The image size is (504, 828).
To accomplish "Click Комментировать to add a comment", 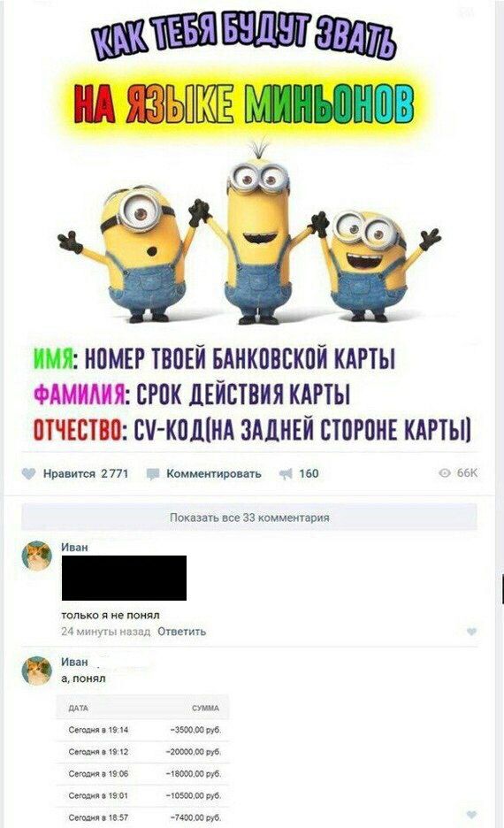I will click(214, 473).
